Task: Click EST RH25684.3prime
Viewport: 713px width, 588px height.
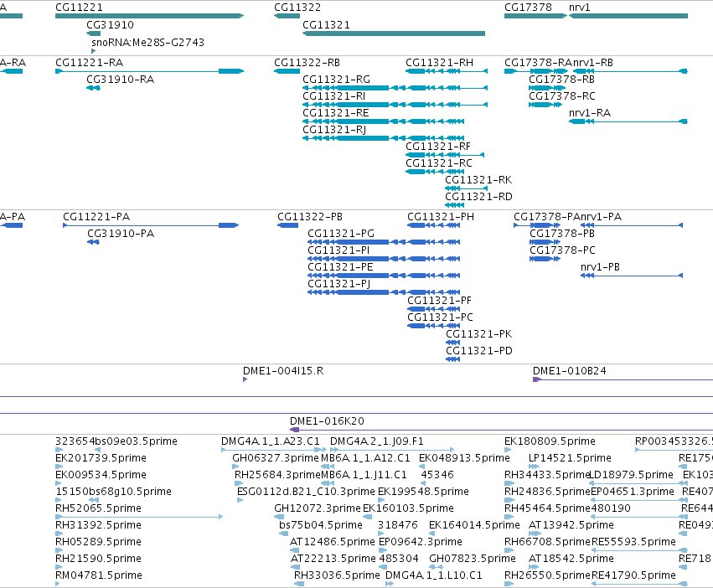Action: pyautogui.click(x=278, y=475)
